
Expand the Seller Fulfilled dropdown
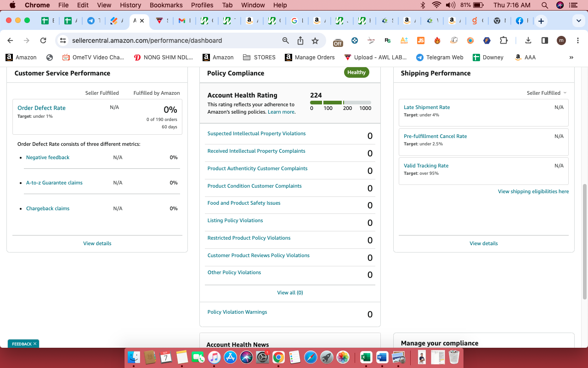click(547, 93)
